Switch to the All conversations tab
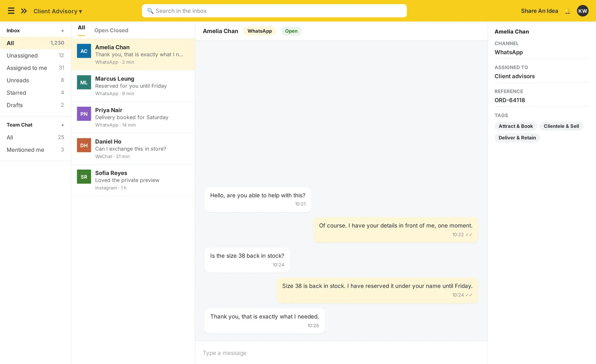This screenshot has width=596, height=364. click(x=82, y=28)
